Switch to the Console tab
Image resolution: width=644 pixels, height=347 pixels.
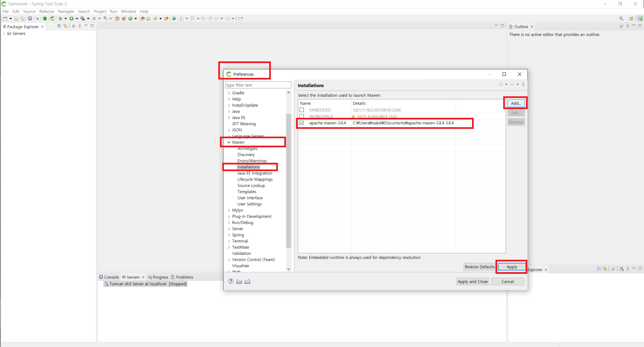[109, 277]
